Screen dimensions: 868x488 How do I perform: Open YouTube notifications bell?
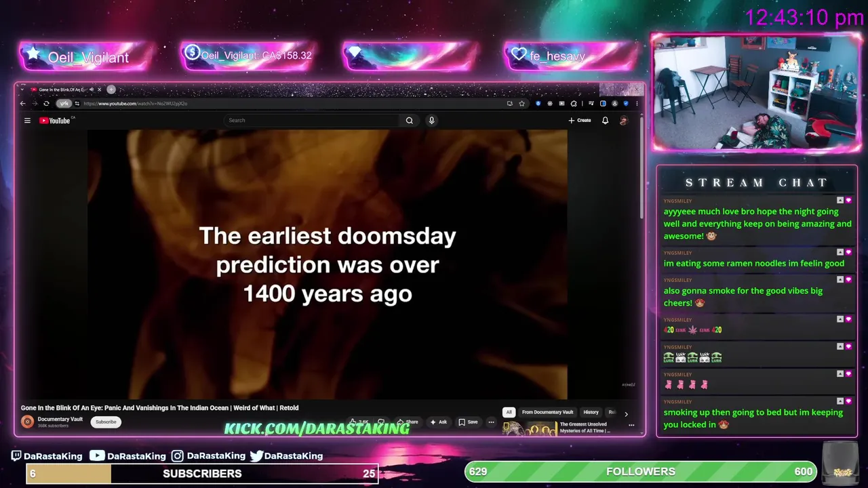pos(605,120)
